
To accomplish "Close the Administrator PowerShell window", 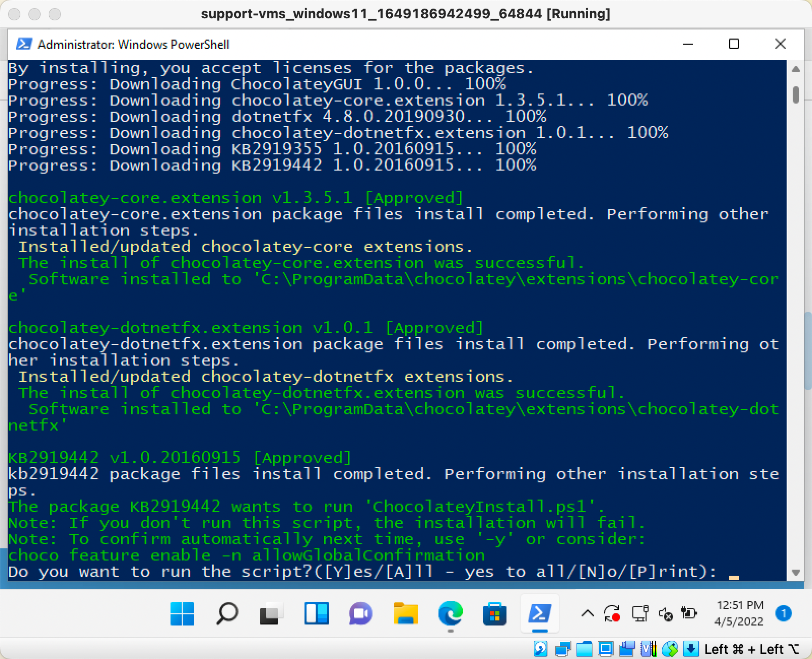I will tap(781, 44).
